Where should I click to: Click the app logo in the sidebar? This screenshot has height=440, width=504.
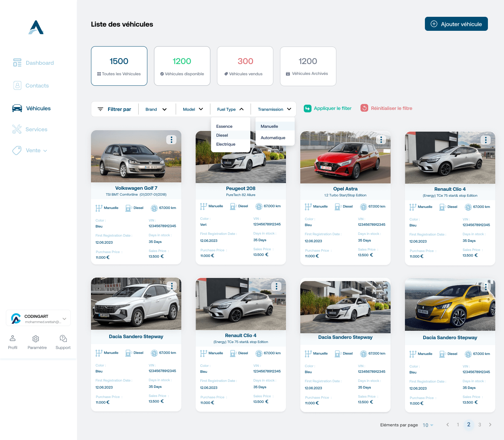click(x=36, y=27)
